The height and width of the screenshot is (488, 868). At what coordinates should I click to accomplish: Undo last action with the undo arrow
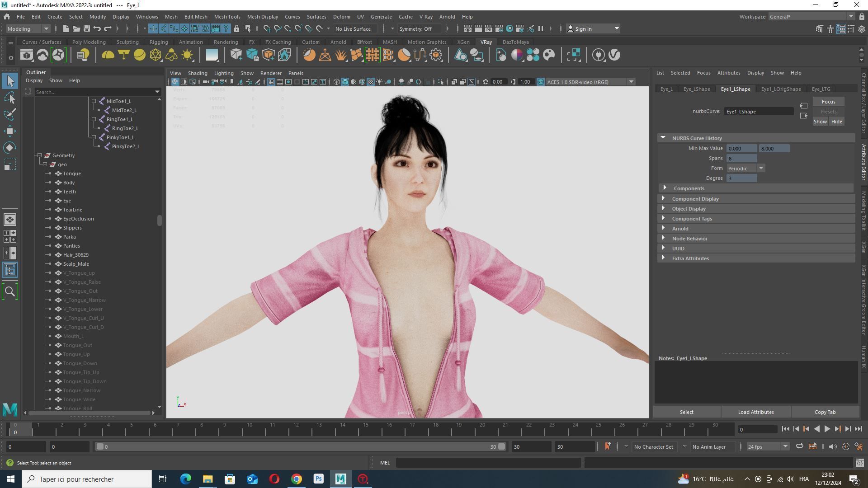point(97,29)
